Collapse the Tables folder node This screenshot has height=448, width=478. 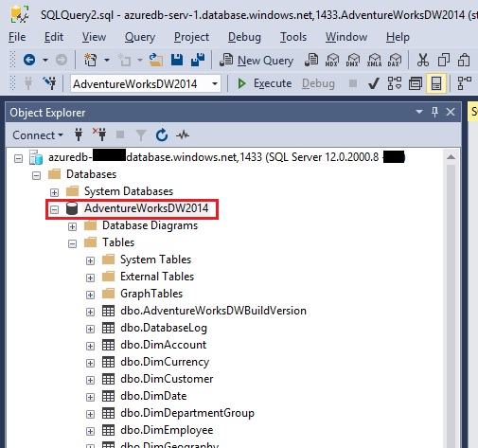(72, 243)
